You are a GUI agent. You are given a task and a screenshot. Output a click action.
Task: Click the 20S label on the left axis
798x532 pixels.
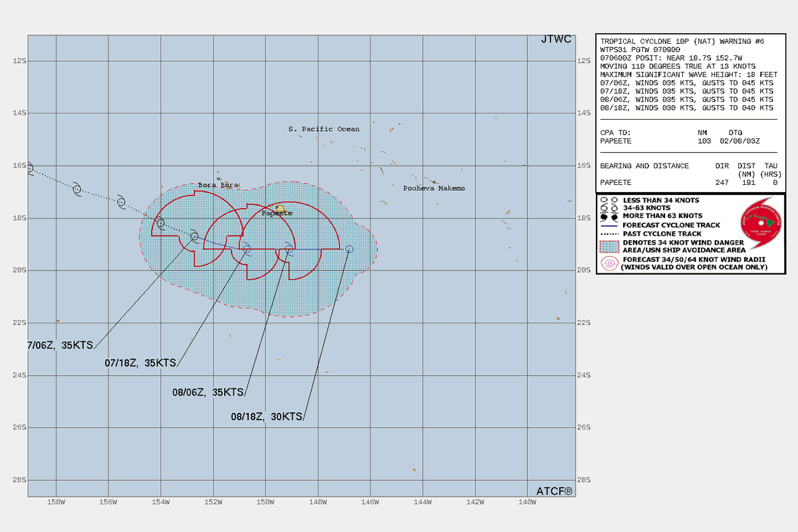[20, 271]
